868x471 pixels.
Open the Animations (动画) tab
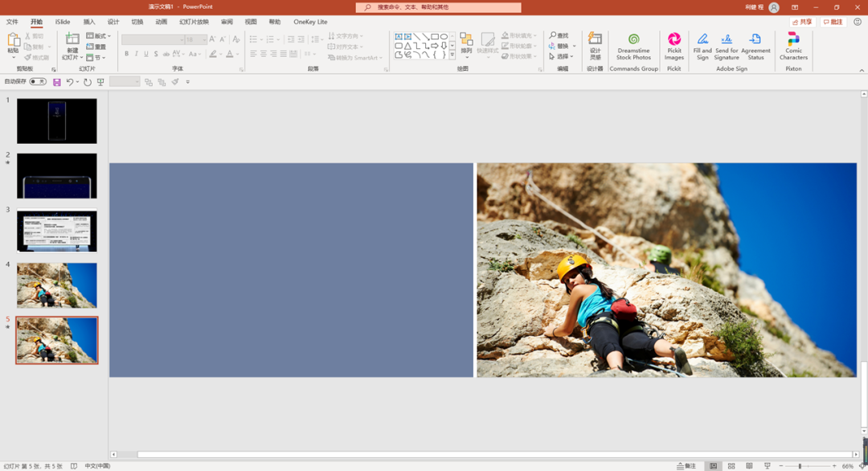tap(161, 22)
